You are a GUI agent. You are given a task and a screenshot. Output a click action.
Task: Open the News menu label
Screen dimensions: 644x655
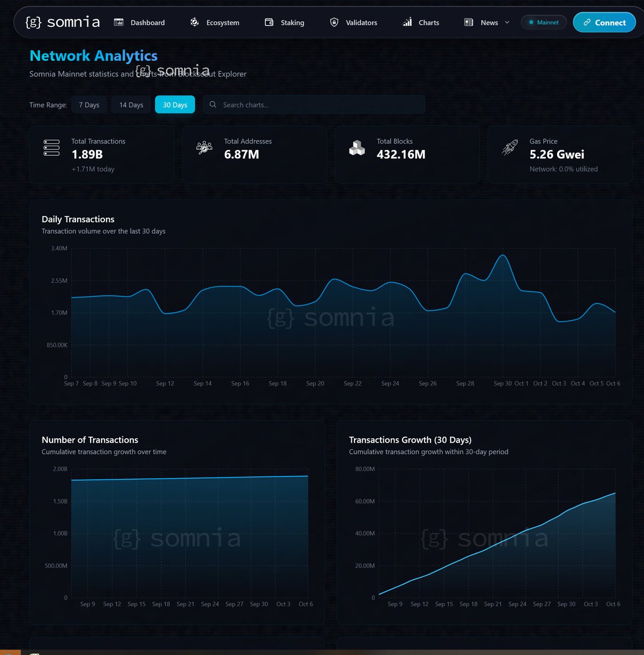pos(489,22)
